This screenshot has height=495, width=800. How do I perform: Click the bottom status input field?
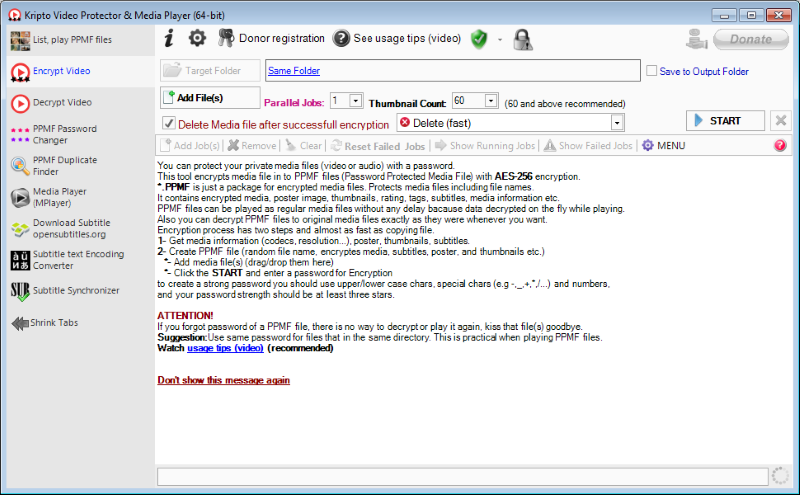[x=462, y=477]
